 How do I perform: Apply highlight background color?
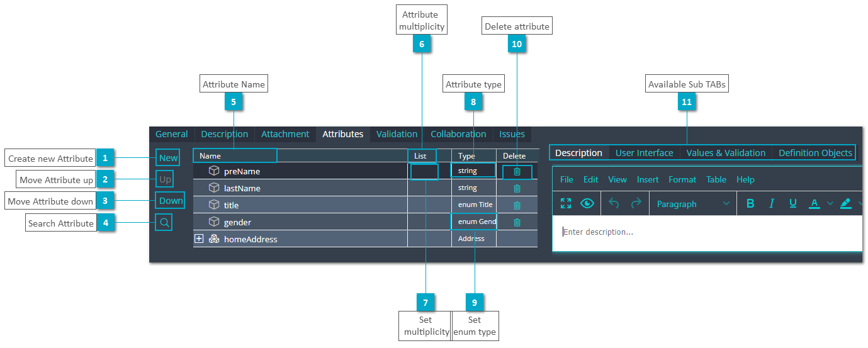tap(845, 203)
